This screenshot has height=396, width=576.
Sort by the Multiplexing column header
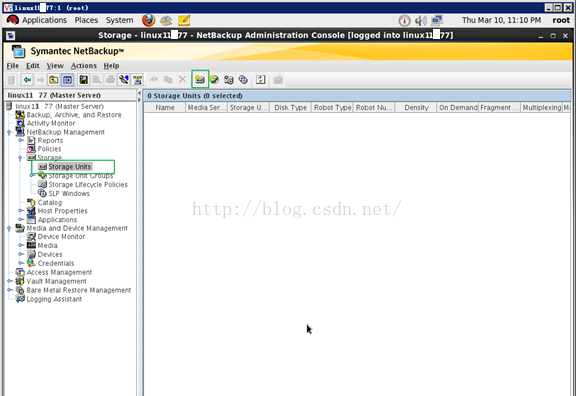click(541, 108)
